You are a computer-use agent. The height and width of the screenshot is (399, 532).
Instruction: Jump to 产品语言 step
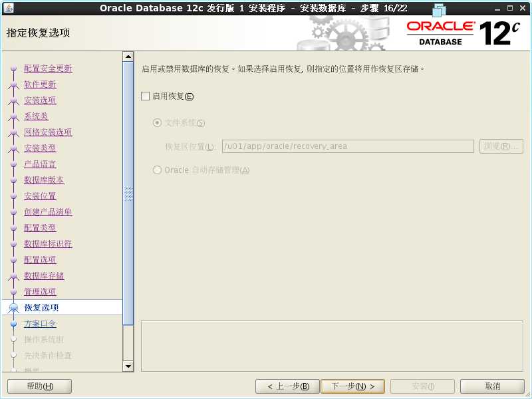tap(40, 164)
